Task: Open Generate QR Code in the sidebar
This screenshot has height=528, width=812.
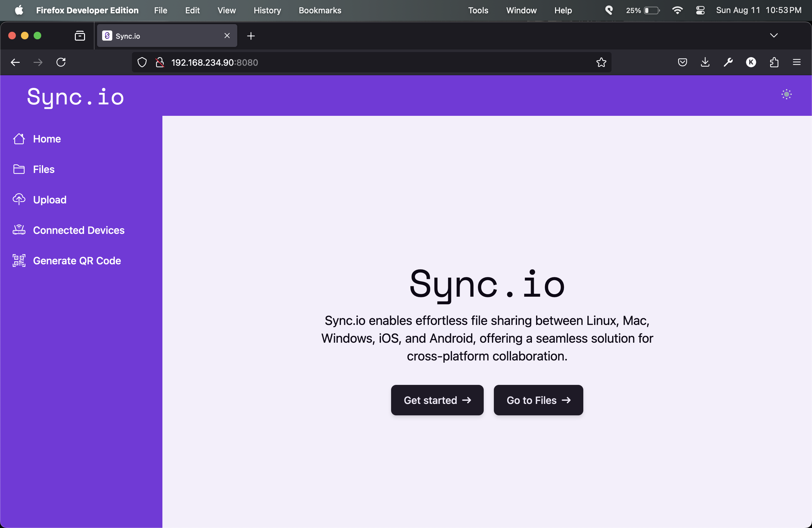Action: 77,261
